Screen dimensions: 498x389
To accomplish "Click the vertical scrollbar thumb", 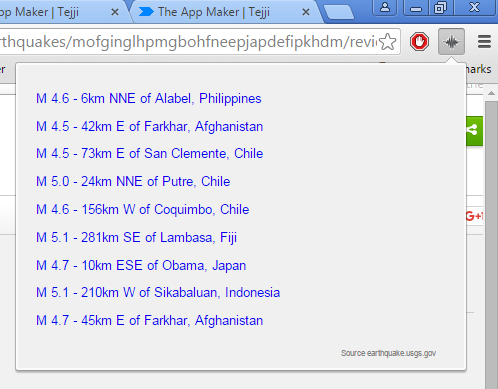I will click(x=491, y=245).
